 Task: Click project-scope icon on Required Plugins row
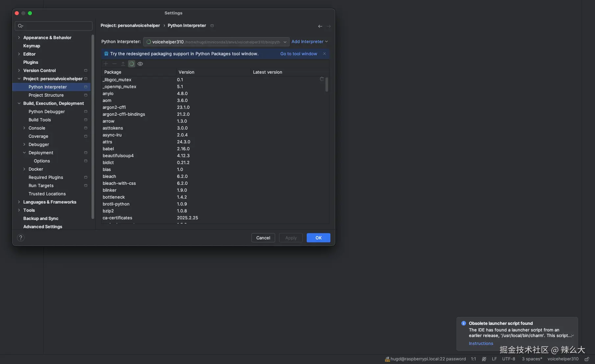click(86, 177)
